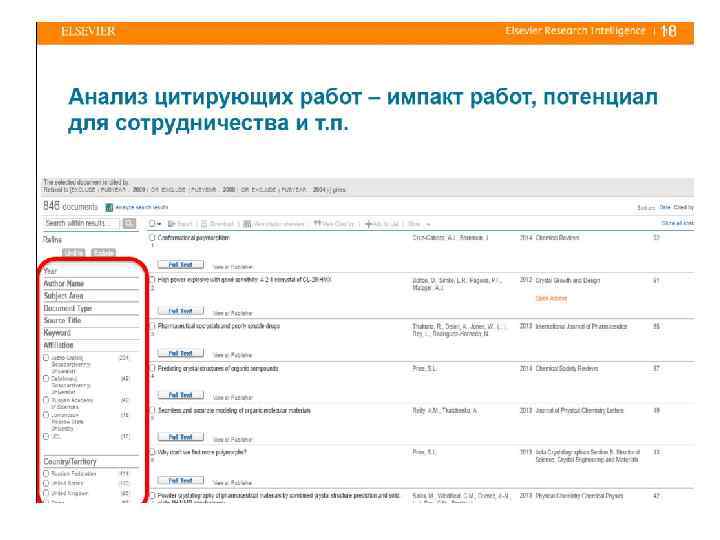
Task: Click the orange Open Access label
Action: coord(551,298)
